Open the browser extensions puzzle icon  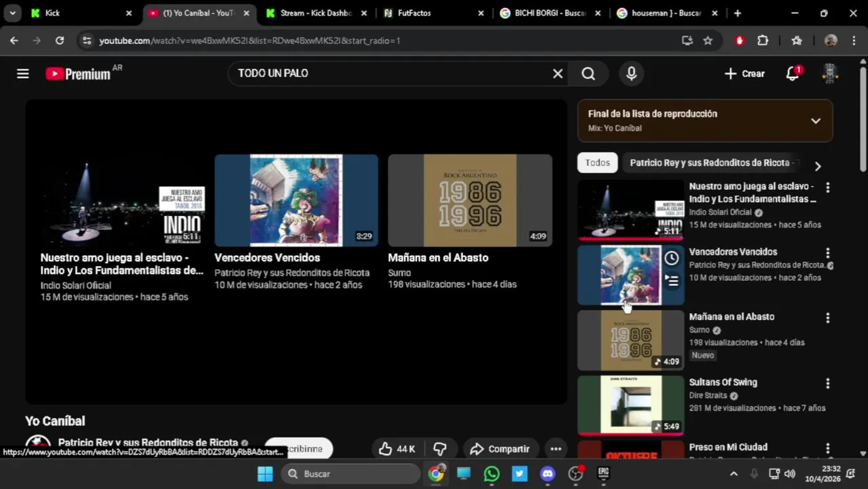point(763,41)
